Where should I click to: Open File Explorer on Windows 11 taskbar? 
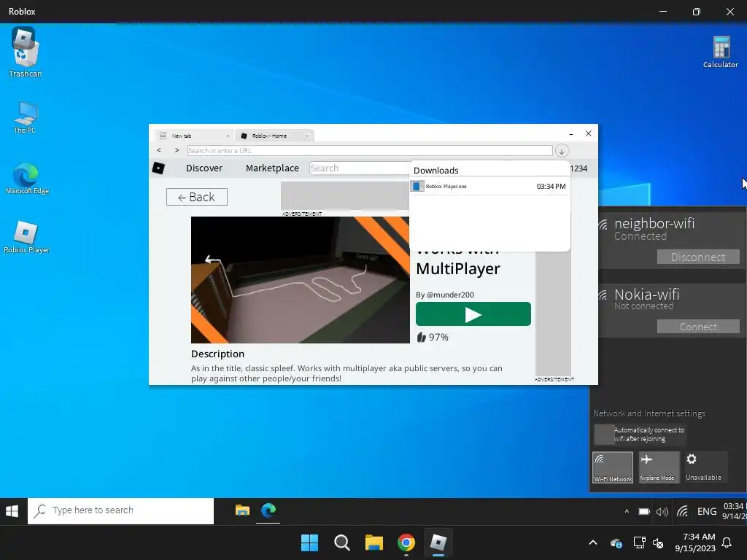374,542
